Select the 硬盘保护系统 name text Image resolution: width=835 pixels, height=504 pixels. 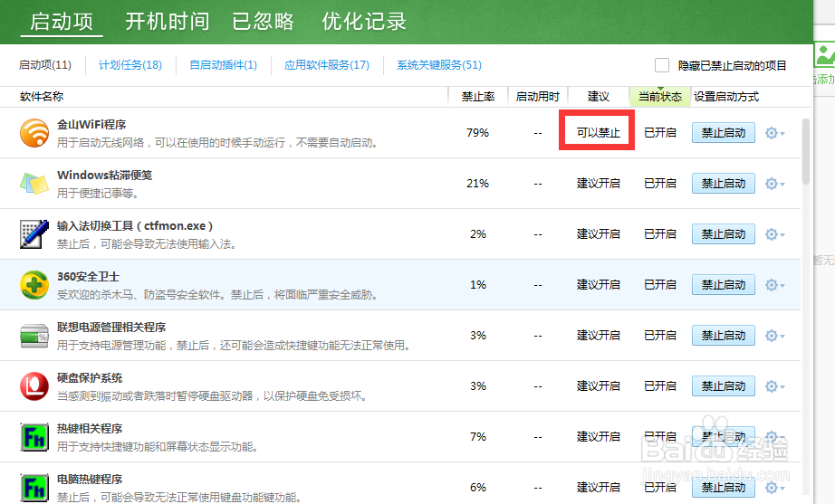90,378
